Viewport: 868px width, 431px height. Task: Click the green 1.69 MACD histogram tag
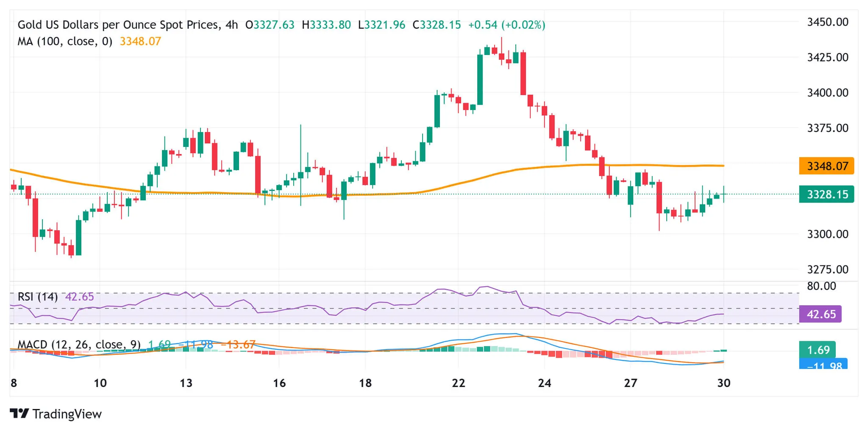(817, 350)
